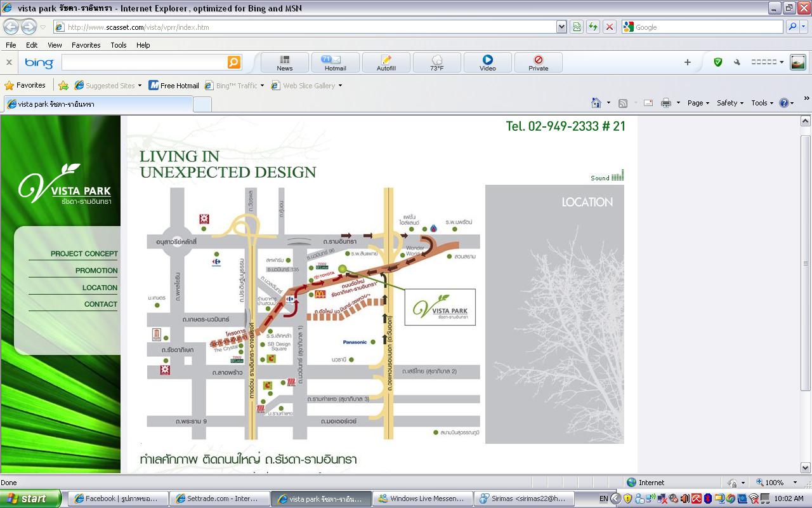The image size is (812, 508).
Task: Open the News button on Bing toolbar
Action: coord(285,62)
